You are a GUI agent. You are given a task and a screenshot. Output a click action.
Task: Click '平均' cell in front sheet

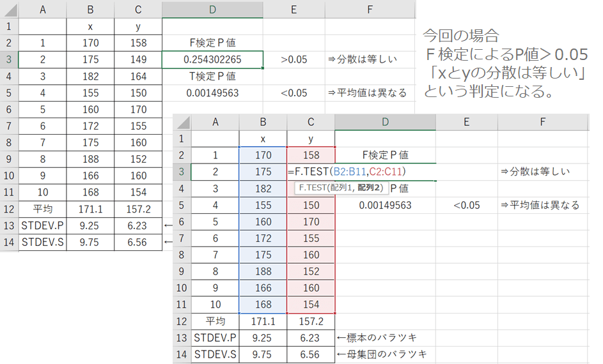coord(215,321)
